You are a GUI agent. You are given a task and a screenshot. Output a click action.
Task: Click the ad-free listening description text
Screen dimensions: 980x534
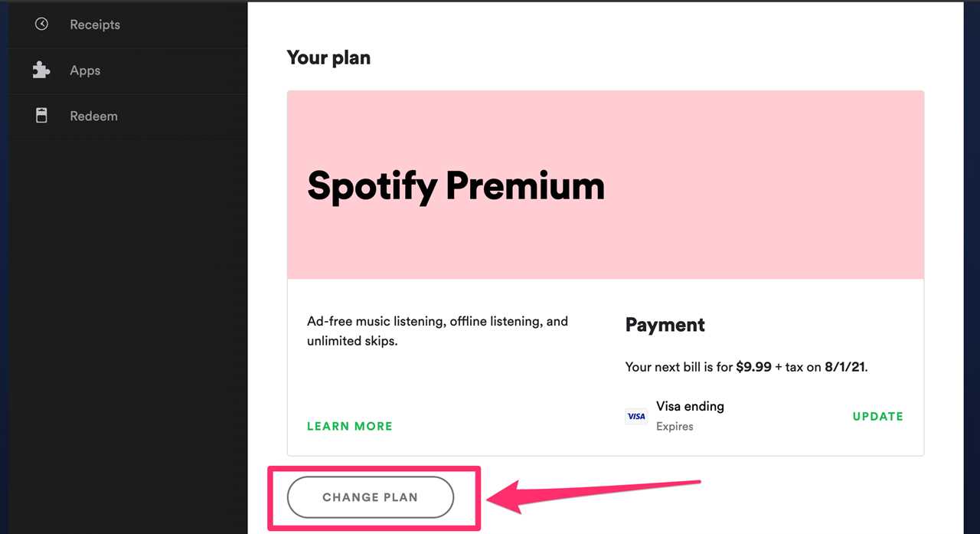coord(437,331)
